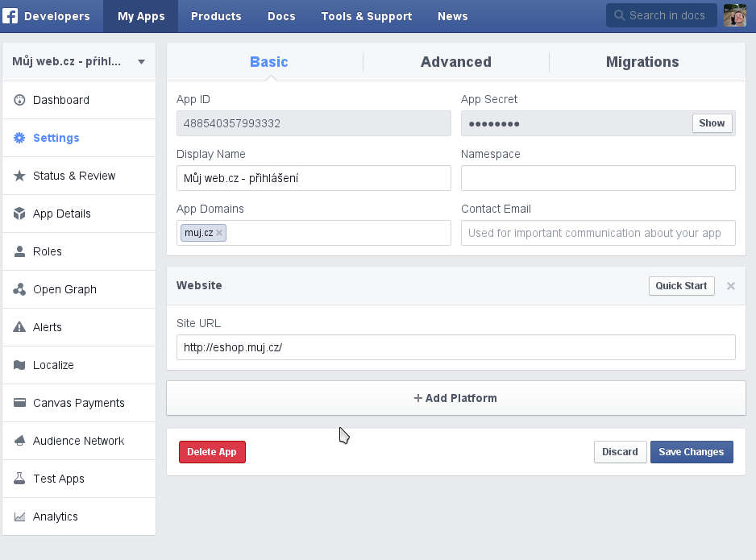Click the Contact Email field
756x560 pixels.
598,233
